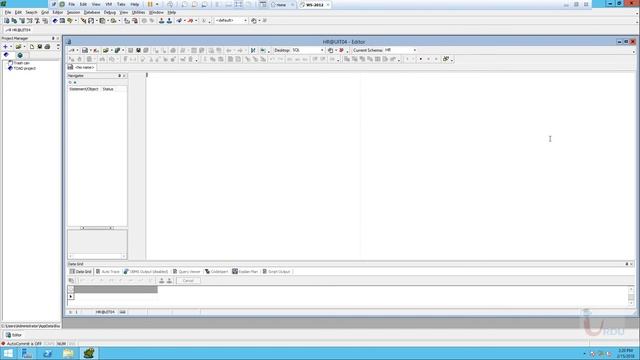Click inside the blank SQL editor area
Viewport: 640px width, 360px height.
tap(390, 165)
